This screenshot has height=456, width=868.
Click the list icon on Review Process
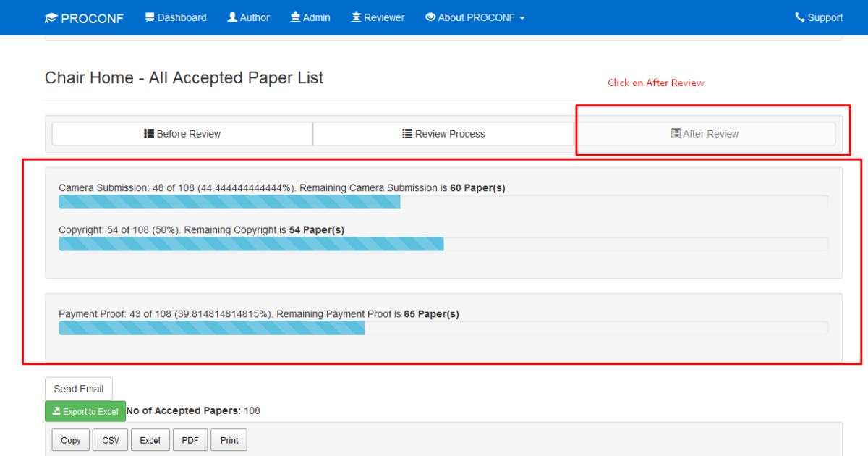click(405, 133)
